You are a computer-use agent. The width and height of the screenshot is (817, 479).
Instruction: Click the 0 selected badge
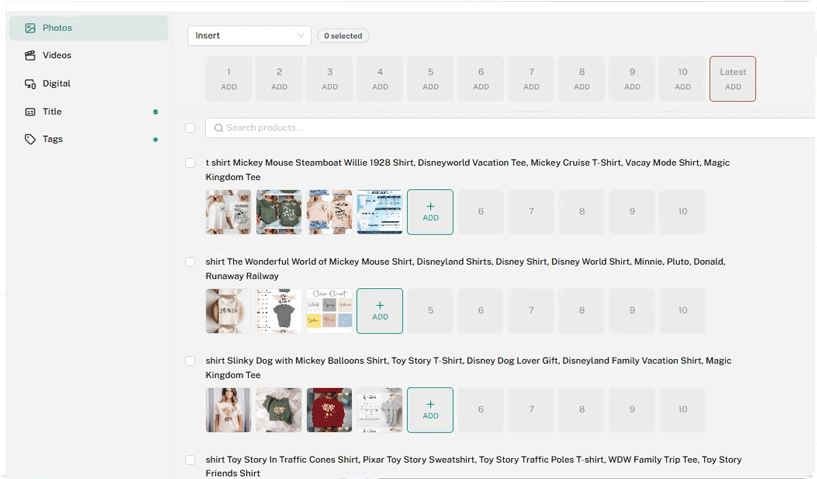pos(343,35)
